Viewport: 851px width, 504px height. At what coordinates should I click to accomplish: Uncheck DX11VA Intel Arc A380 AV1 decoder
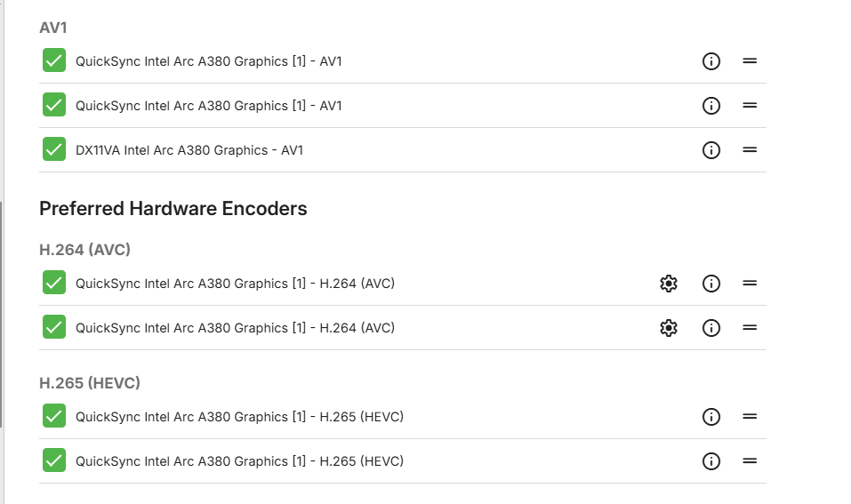[54, 149]
